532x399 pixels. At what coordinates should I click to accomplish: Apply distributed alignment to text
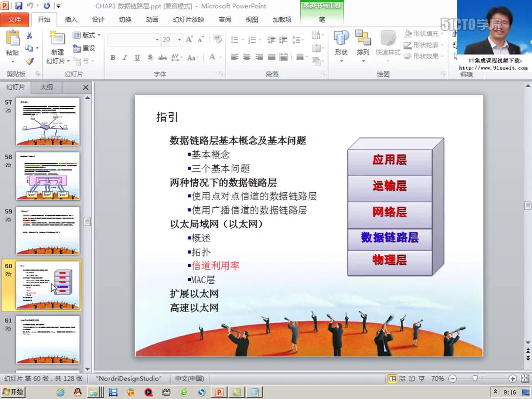click(x=284, y=57)
